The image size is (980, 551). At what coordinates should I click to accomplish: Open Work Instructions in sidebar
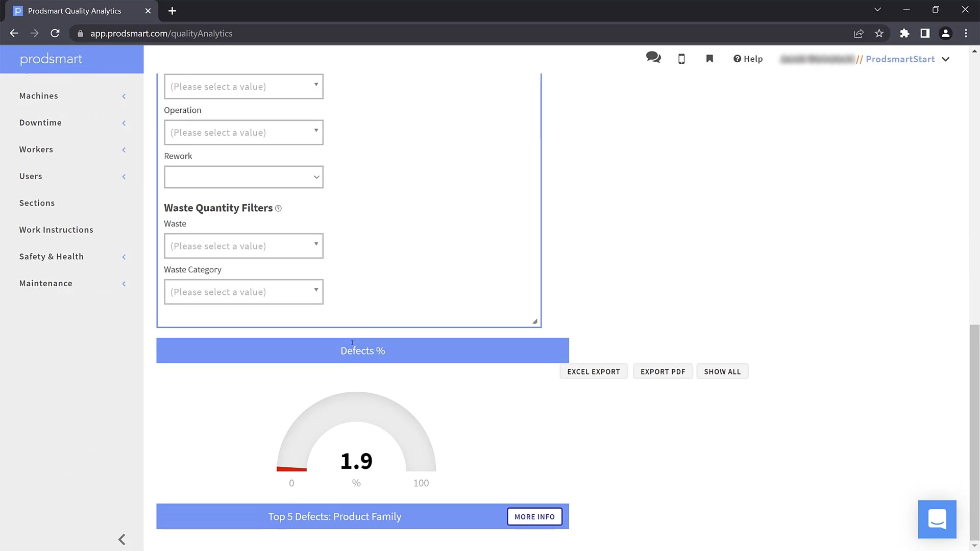[x=56, y=230]
